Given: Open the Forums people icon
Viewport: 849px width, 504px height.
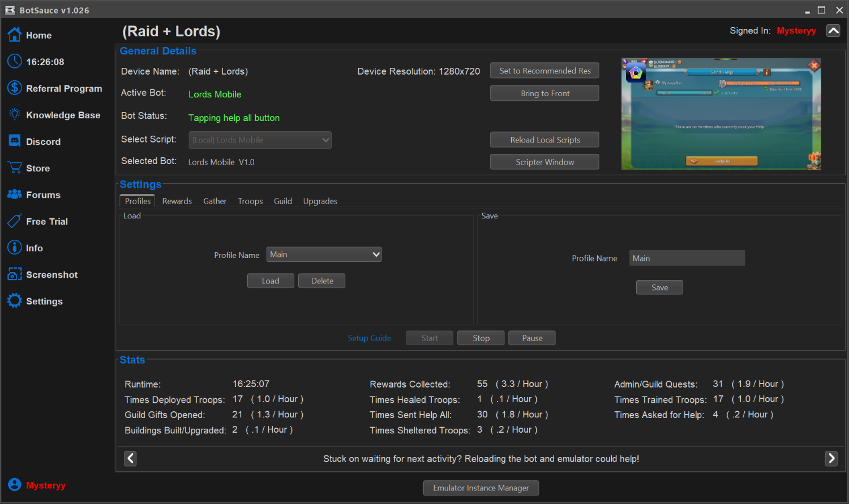Looking at the screenshot, I should [x=14, y=194].
